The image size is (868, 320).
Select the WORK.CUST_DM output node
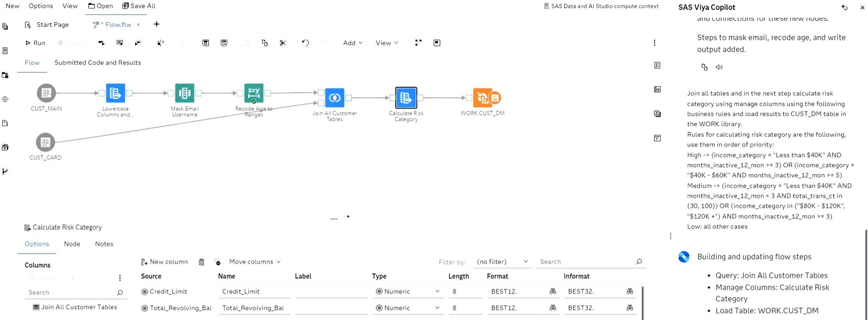483,98
